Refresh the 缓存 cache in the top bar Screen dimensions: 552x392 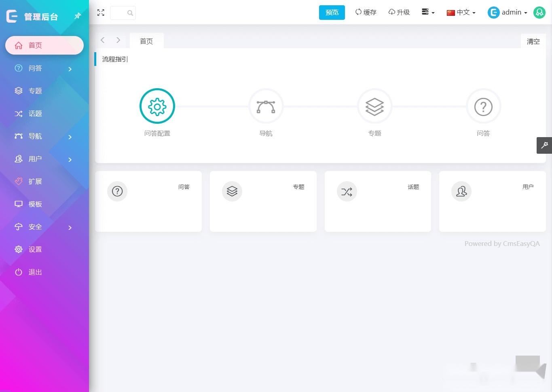tap(365, 12)
